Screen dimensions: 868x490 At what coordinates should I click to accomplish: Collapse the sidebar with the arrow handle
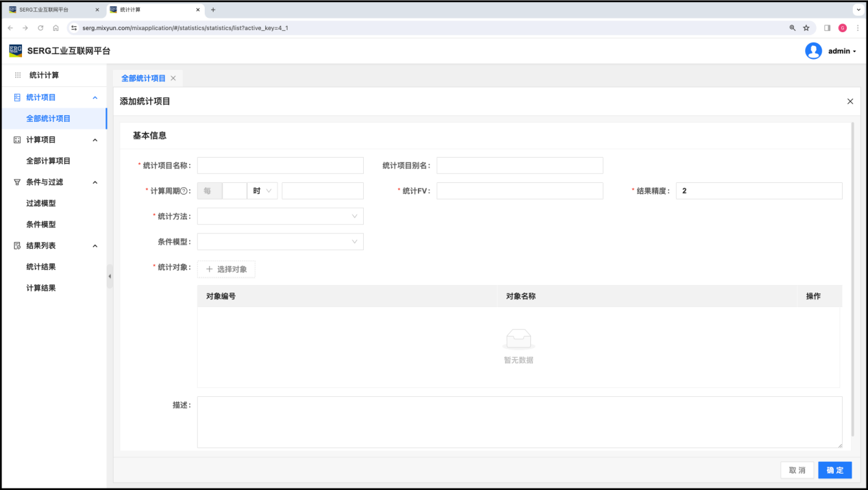point(110,276)
